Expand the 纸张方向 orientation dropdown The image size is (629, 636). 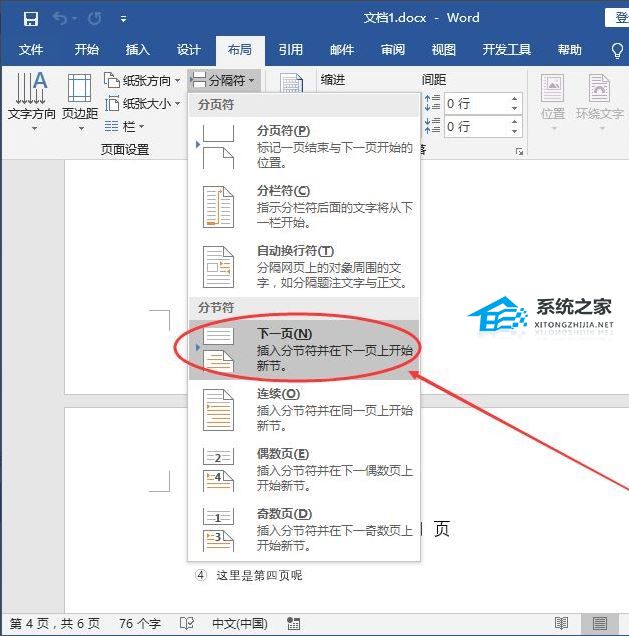(x=142, y=80)
